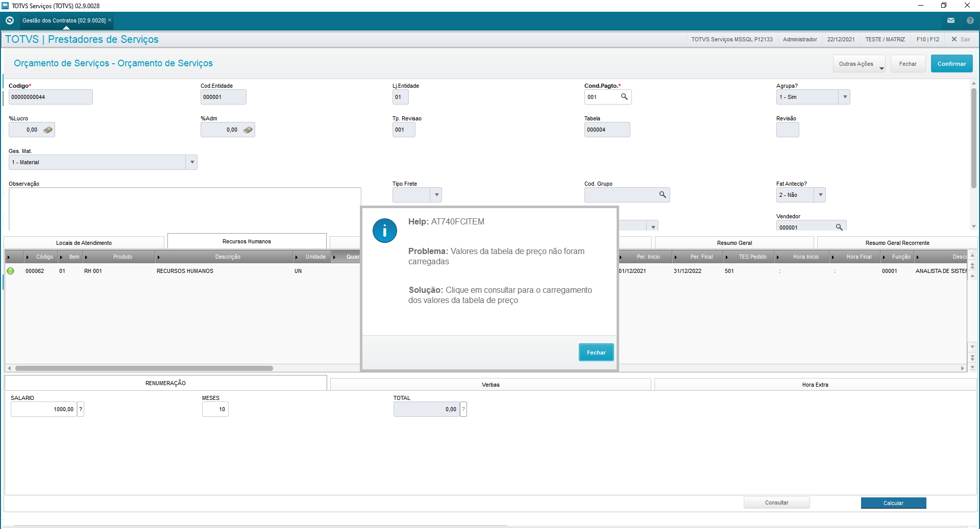
Task: Click the TOTVS logo home icon
Action: (x=9, y=20)
